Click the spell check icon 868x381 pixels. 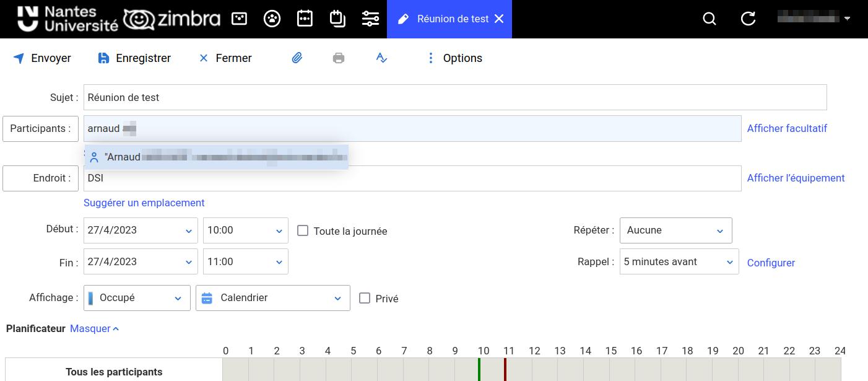point(381,58)
